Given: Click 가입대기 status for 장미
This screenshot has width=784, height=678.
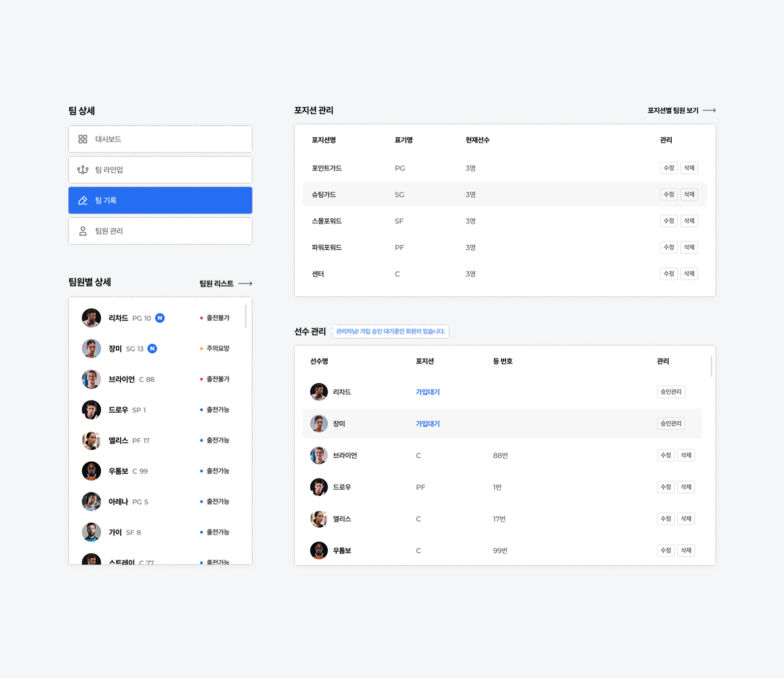Looking at the screenshot, I should pos(427,424).
